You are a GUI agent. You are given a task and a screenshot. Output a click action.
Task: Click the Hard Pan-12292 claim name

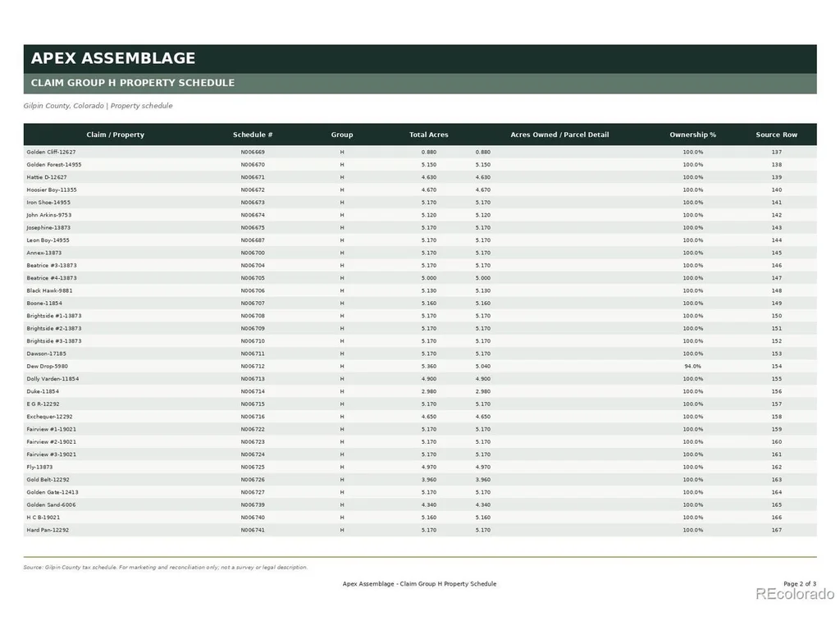[x=48, y=531]
